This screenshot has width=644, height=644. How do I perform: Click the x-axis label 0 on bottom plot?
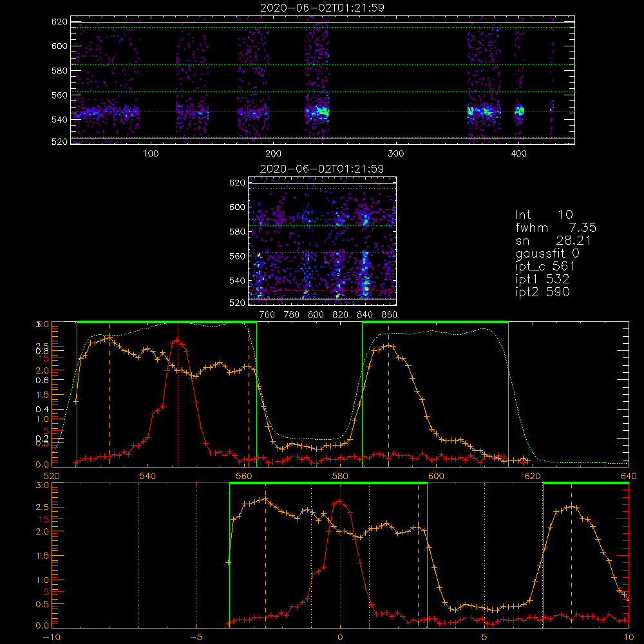340,638
